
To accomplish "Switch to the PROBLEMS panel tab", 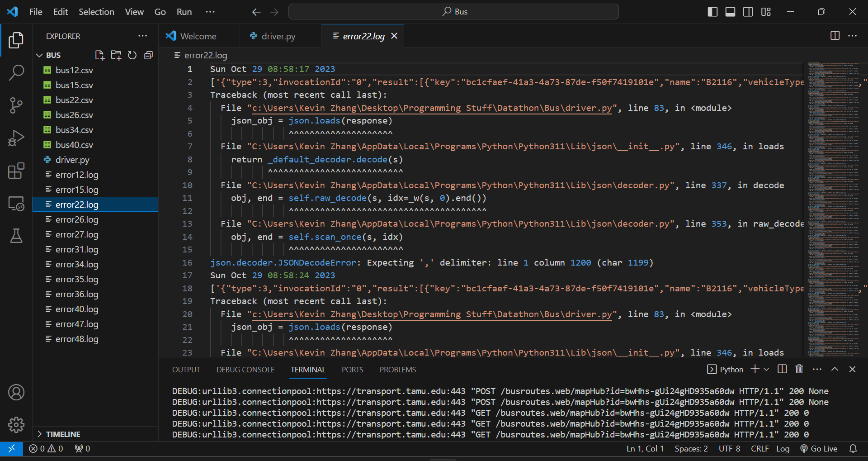I will (398, 370).
